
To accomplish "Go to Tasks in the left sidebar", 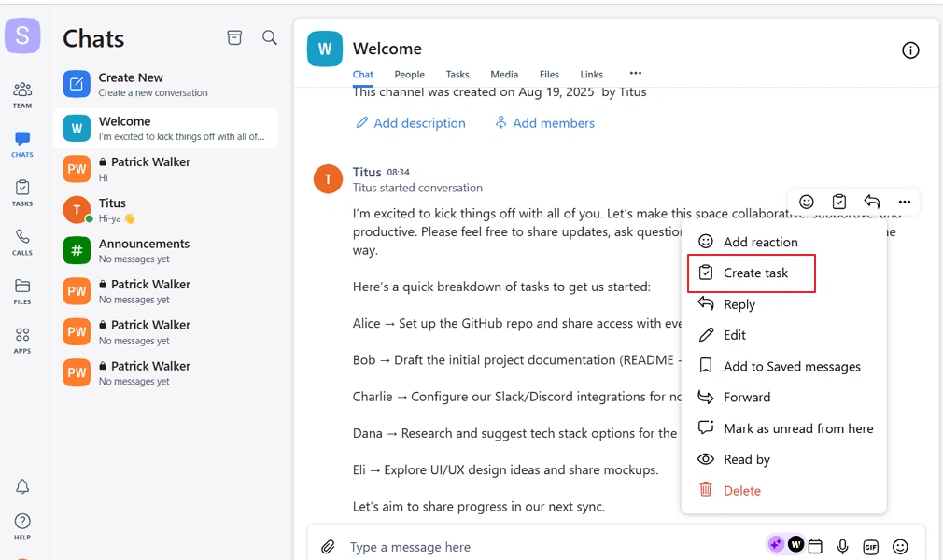I will coord(22,193).
